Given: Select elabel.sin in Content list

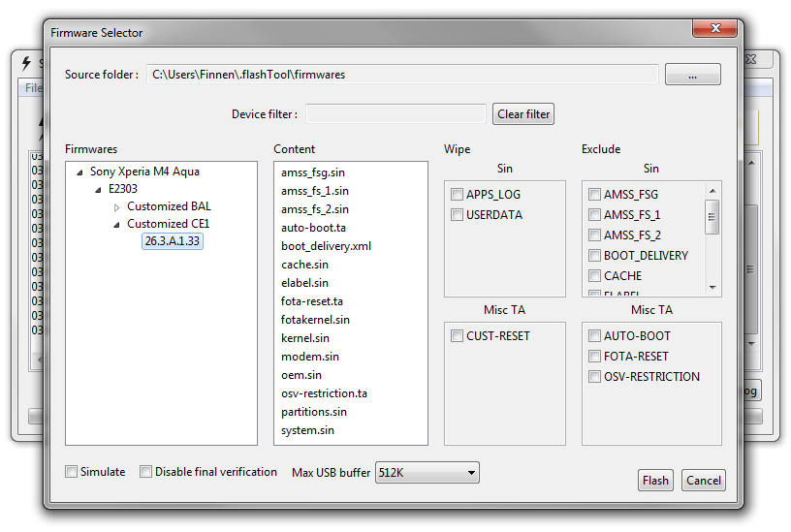Looking at the screenshot, I should point(304,283).
